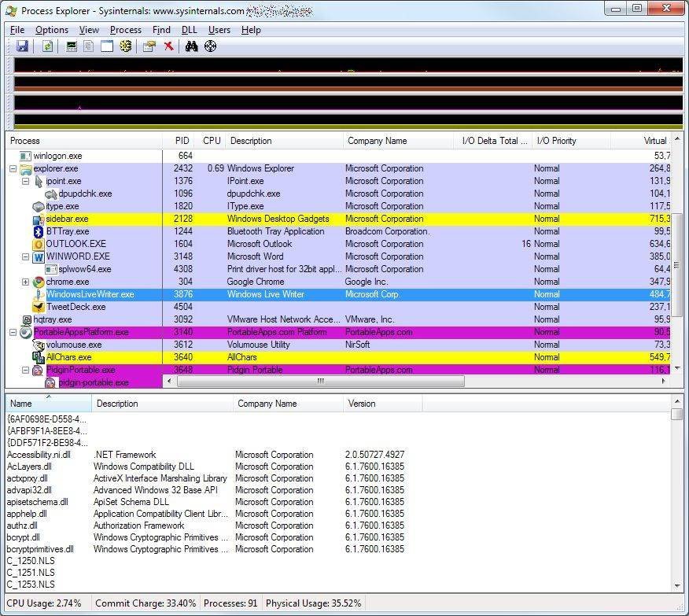Click the explorer.exe folder icon
689x616 pixels.
pyautogui.click(x=26, y=168)
